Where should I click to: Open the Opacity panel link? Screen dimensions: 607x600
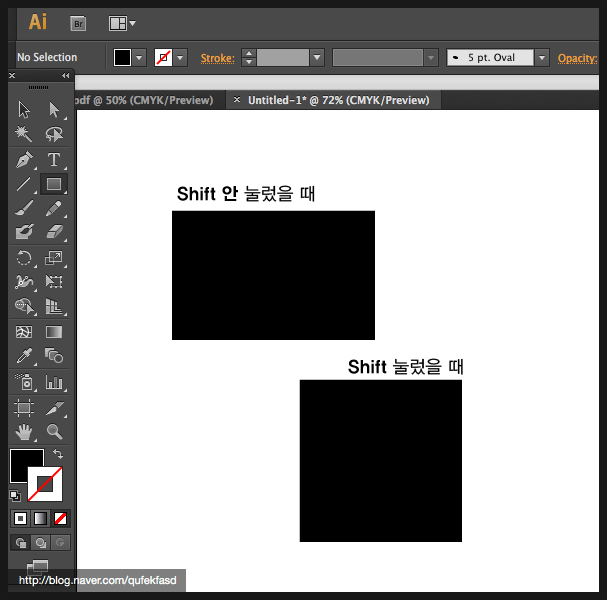click(x=578, y=58)
